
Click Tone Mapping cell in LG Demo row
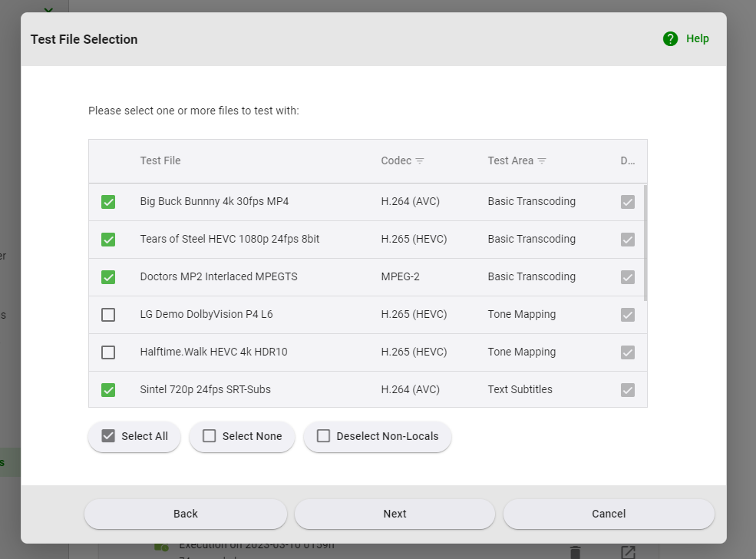coord(522,314)
